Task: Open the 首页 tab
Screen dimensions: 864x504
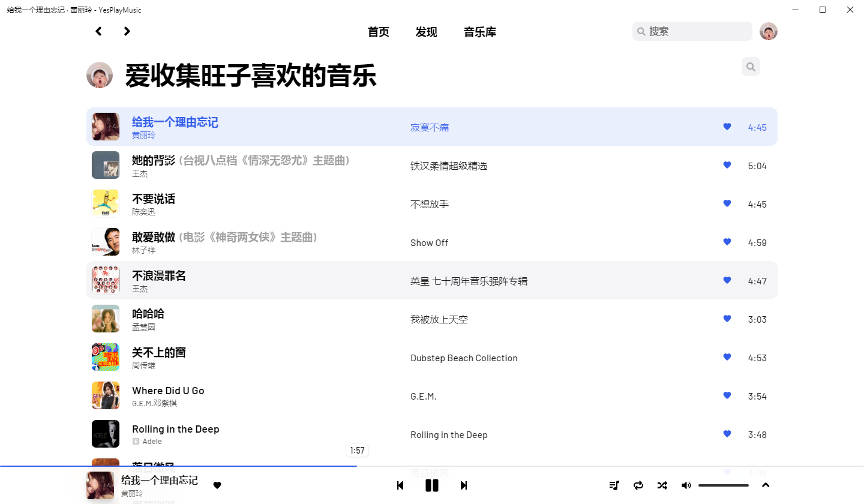Action: [379, 32]
